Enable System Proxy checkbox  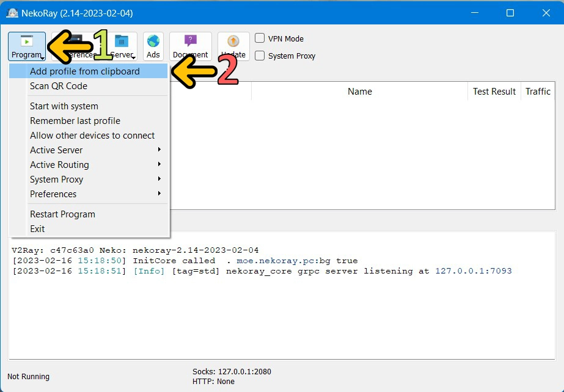coord(258,56)
